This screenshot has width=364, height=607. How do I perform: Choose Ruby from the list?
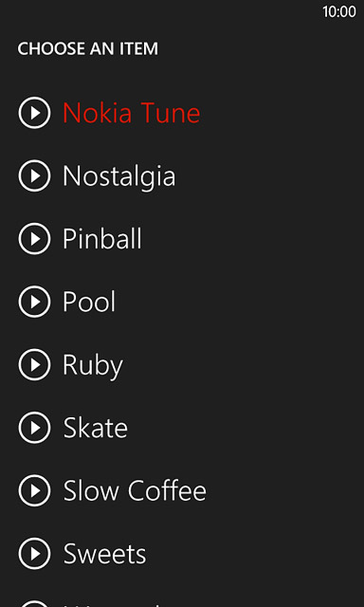[93, 366]
